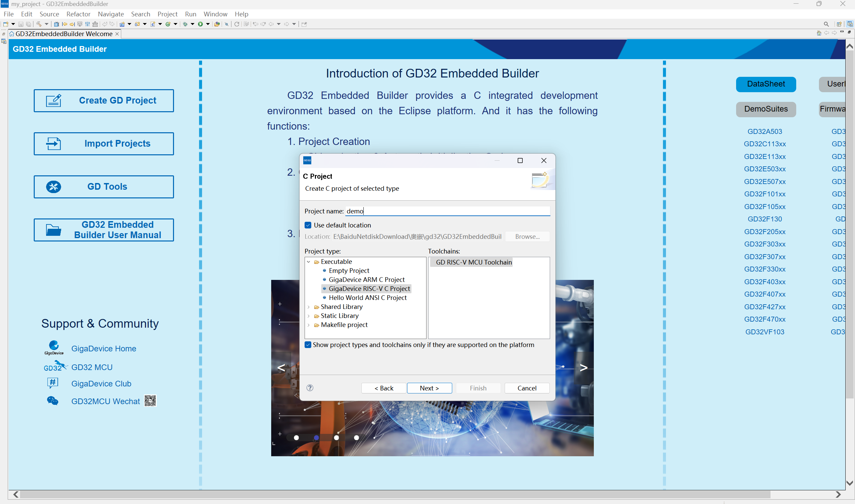Image resolution: width=855 pixels, height=504 pixels.
Task: Click the Welcome home icon at tab bar right
Action: click(819, 33)
